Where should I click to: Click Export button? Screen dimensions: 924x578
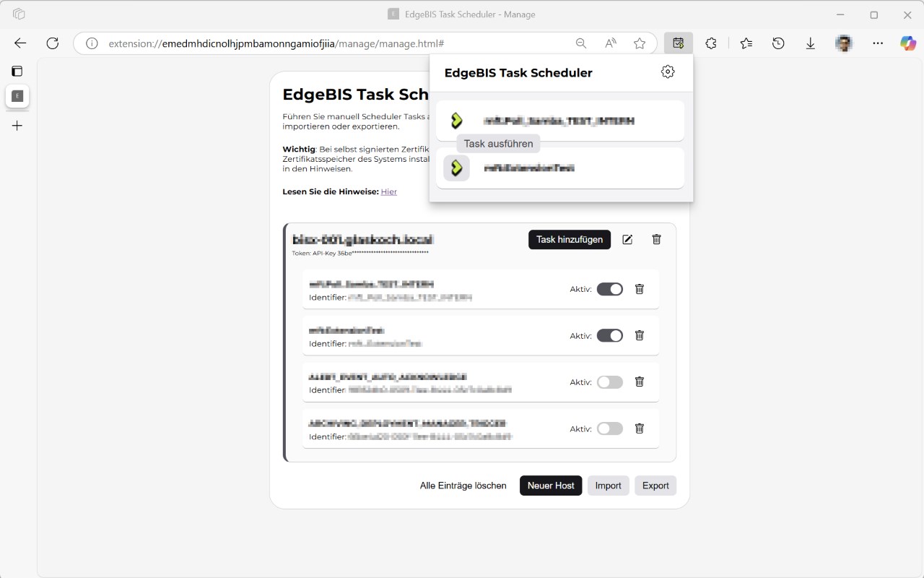pos(655,486)
